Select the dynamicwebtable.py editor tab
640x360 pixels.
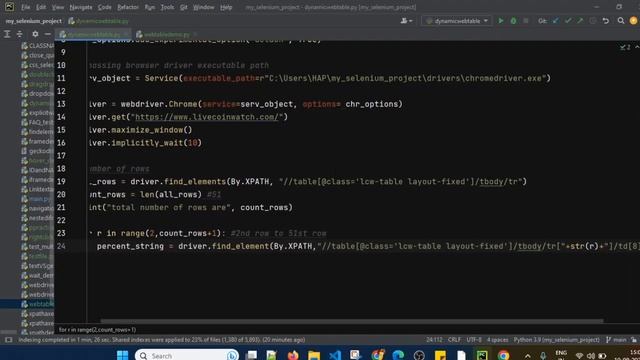(94, 34)
